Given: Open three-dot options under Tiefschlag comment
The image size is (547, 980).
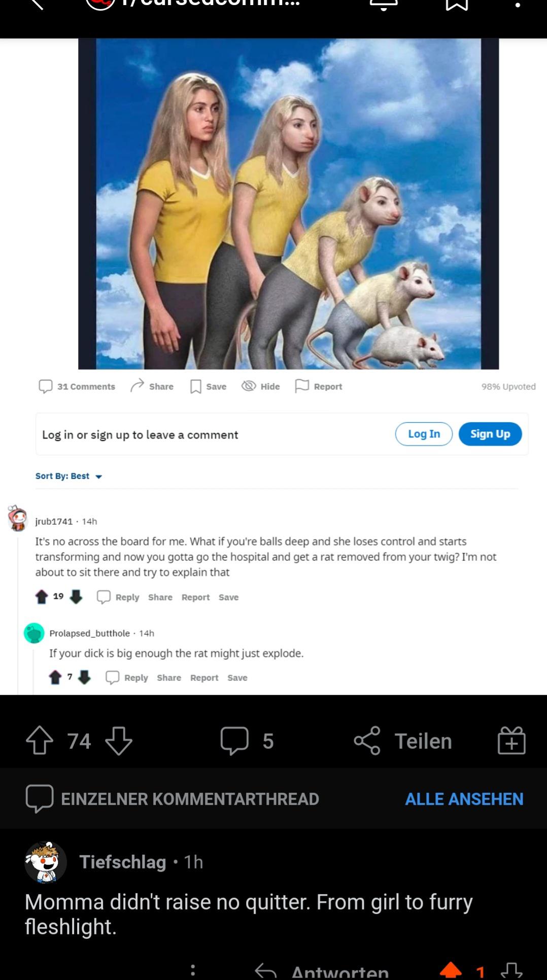Looking at the screenshot, I should pos(192,970).
